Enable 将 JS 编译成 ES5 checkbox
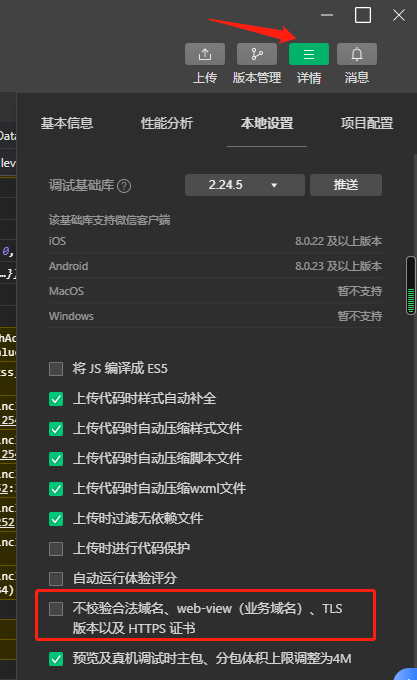The image size is (417, 680). pyautogui.click(x=56, y=369)
